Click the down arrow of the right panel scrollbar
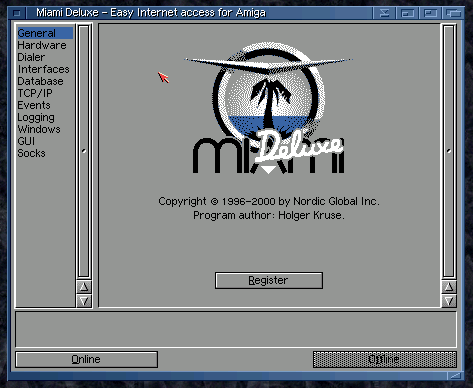The width and height of the screenshot is (473, 388). coord(449,301)
